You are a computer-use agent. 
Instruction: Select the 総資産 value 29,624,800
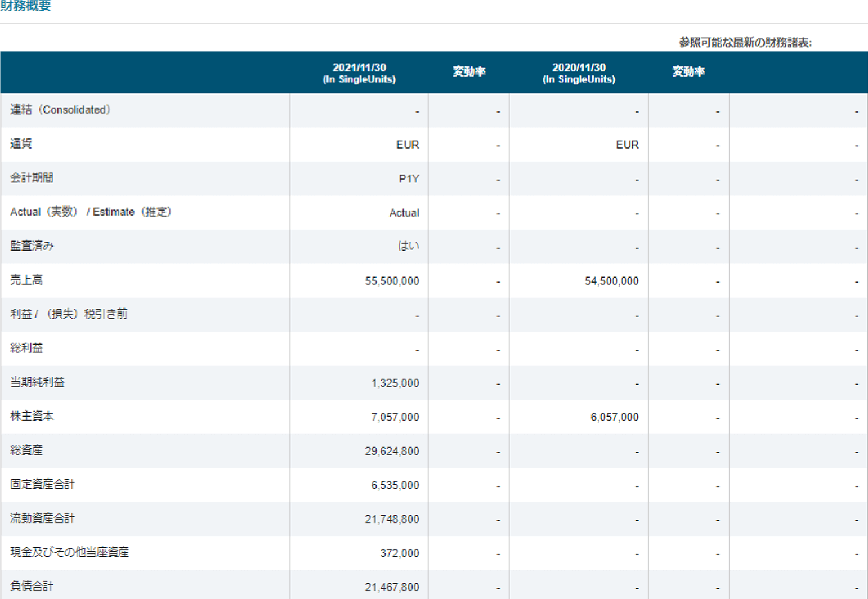(x=392, y=451)
